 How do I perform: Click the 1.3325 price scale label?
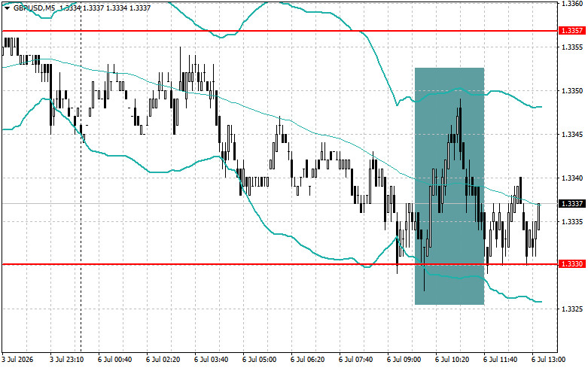(572, 309)
